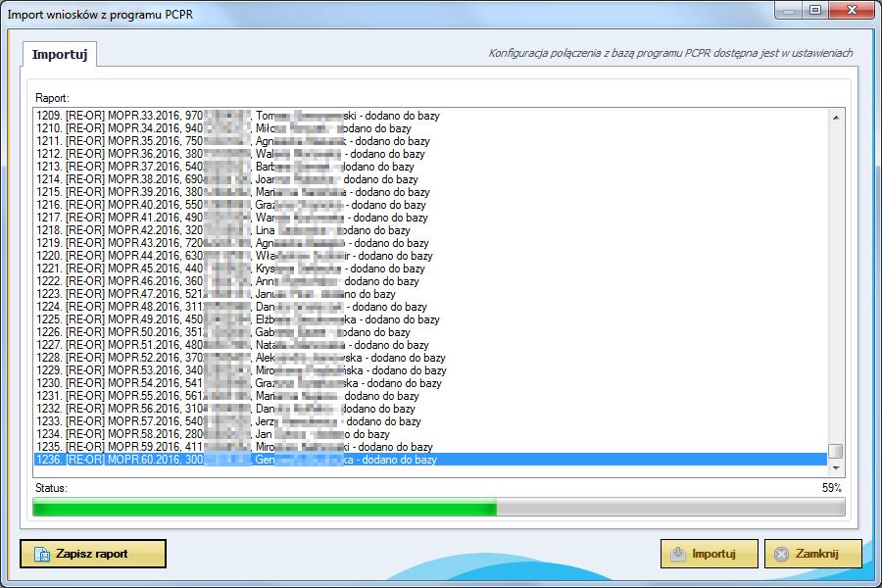The height and width of the screenshot is (588, 882).
Task: Select report row 1225 MOPR.49.2016
Action: click(430, 319)
